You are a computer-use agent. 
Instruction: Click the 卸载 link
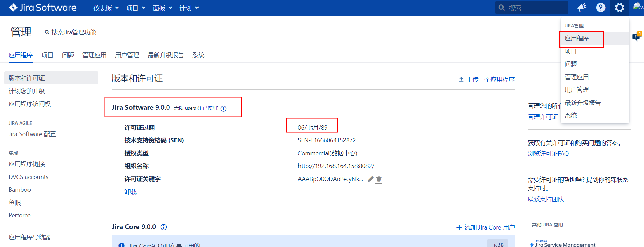tap(131, 192)
